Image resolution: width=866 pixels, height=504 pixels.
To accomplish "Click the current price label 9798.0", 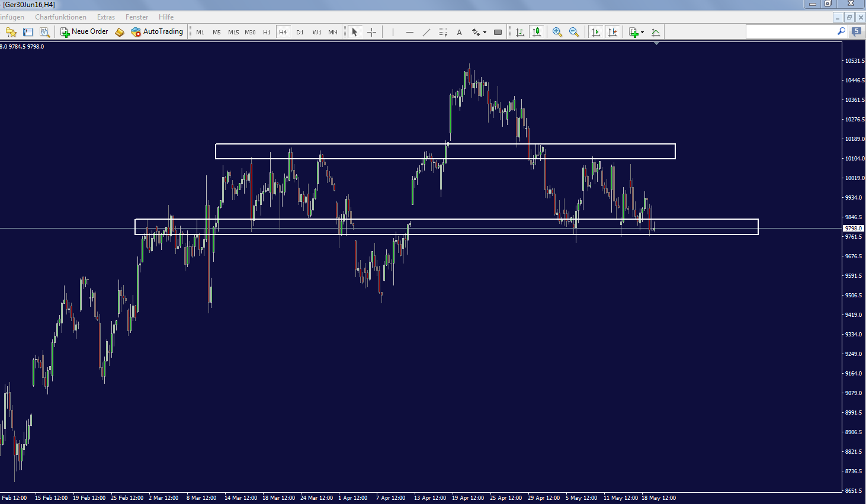I will (854, 228).
